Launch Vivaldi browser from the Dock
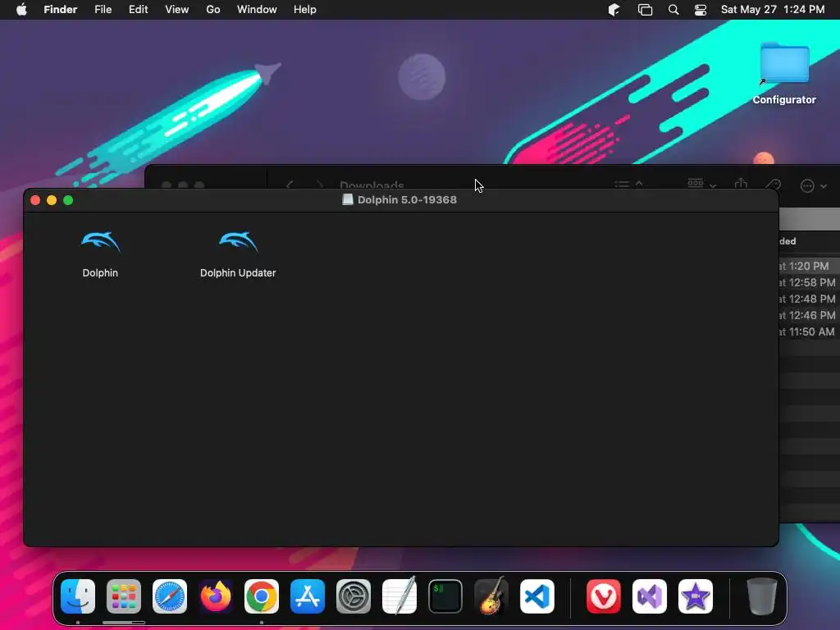Viewport: 840px width, 630px height. click(604, 596)
